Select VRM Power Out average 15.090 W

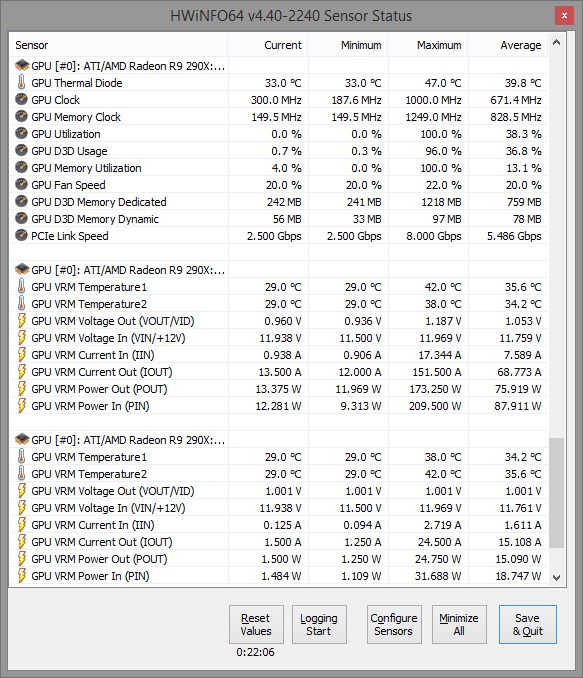point(518,559)
